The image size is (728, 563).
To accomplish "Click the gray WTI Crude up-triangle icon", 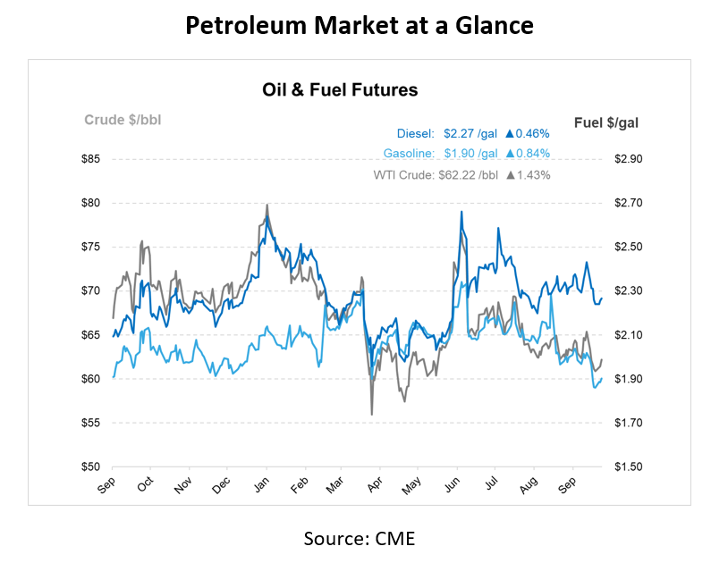I will pos(511,174).
